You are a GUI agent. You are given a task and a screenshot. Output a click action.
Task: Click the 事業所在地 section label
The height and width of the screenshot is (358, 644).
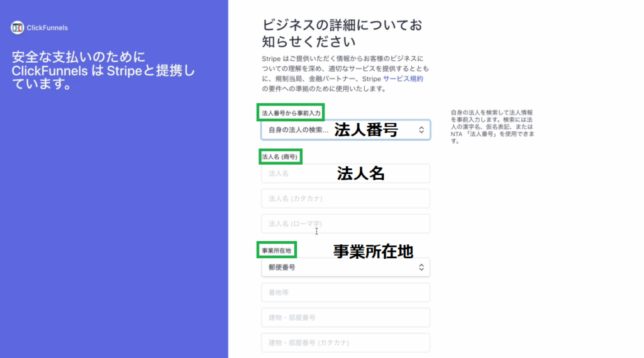(277, 250)
